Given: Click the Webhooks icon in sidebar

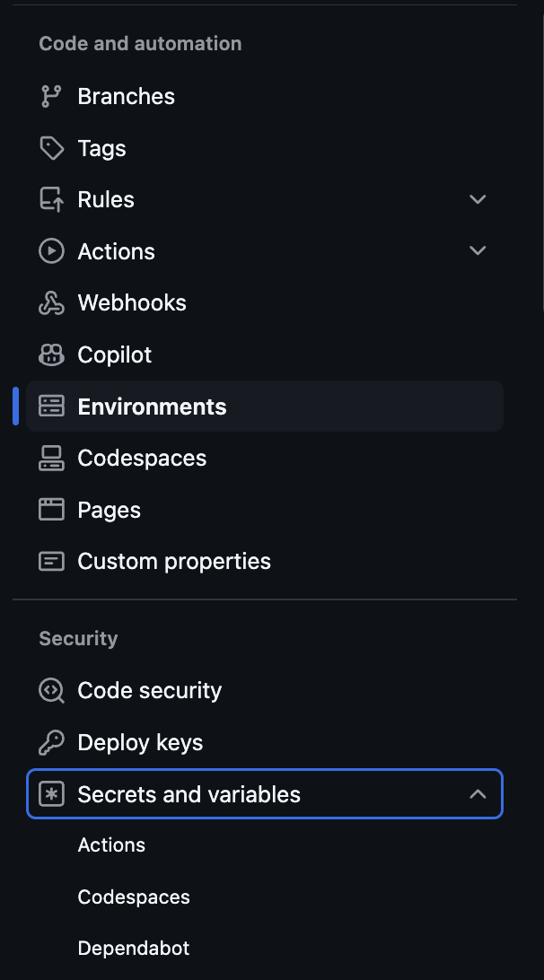Looking at the screenshot, I should tap(51, 303).
